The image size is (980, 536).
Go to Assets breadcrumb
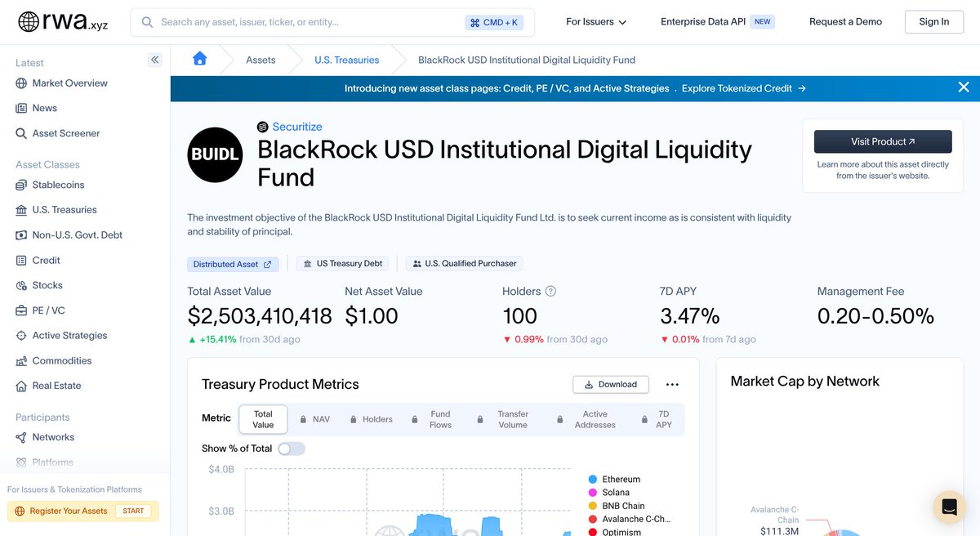tap(261, 60)
